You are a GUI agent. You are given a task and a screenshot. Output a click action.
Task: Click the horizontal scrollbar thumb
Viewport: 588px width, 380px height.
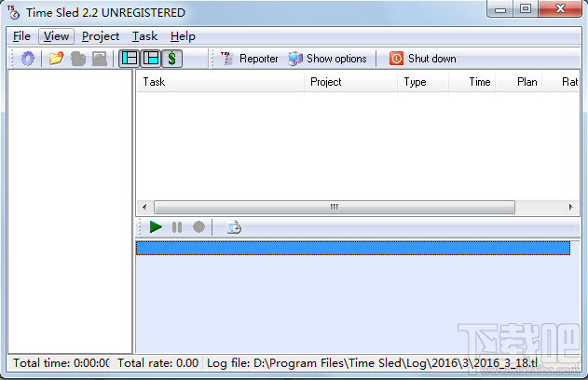tap(335, 207)
